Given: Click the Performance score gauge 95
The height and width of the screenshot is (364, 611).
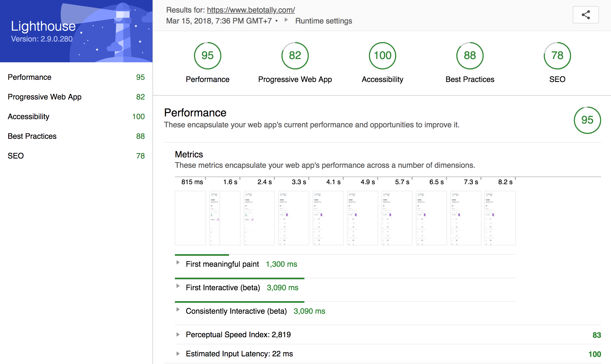Looking at the screenshot, I should pyautogui.click(x=207, y=56).
